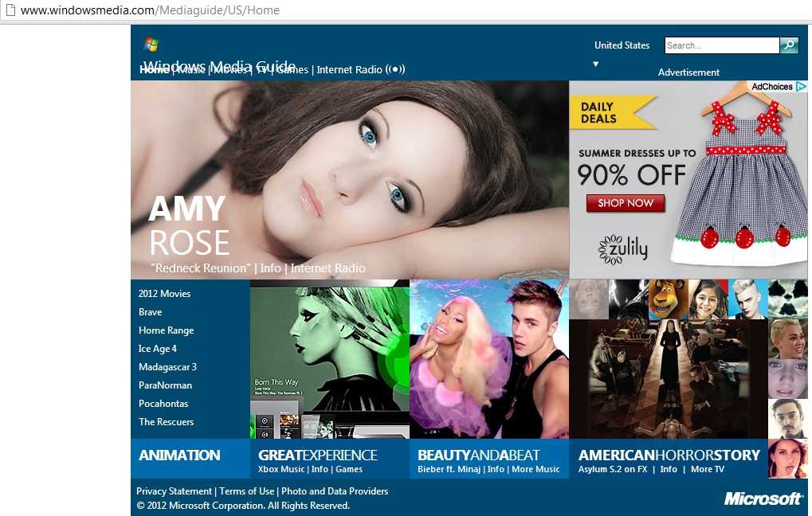Click the upside-down face thumbnail
This screenshot has height=516, width=812.
[589, 299]
